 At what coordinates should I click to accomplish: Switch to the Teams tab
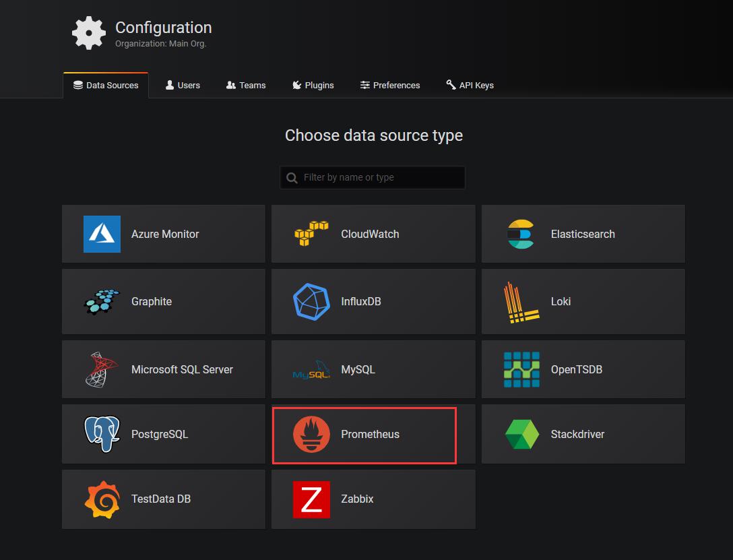[246, 85]
